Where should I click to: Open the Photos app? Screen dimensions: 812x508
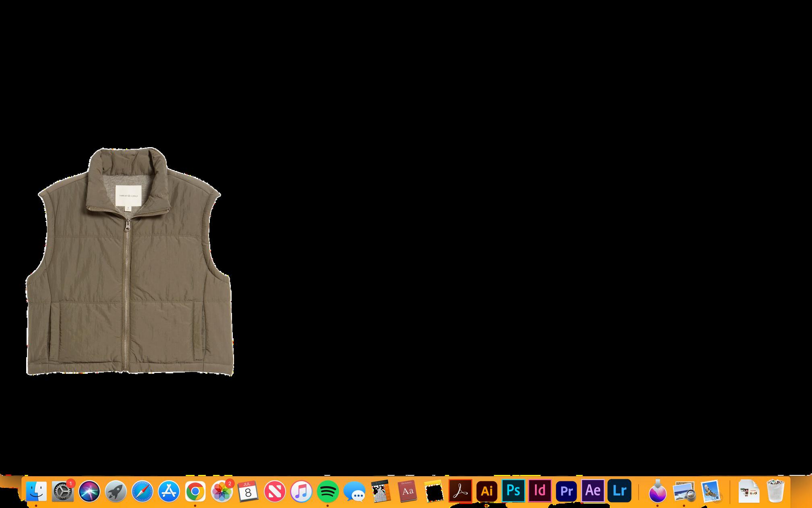222,491
